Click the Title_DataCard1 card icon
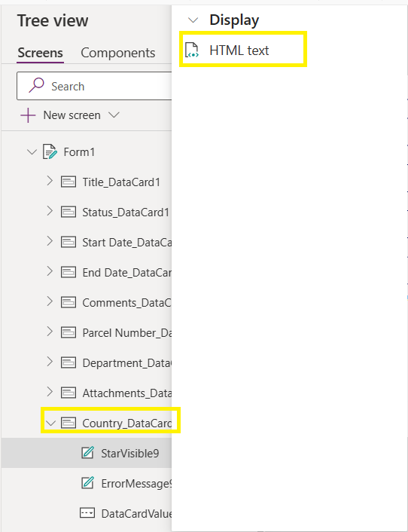 pos(69,182)
